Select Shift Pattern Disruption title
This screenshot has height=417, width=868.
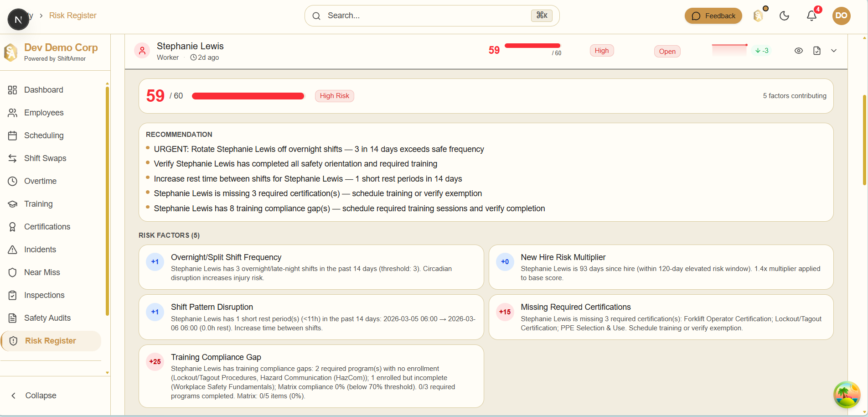212,307
